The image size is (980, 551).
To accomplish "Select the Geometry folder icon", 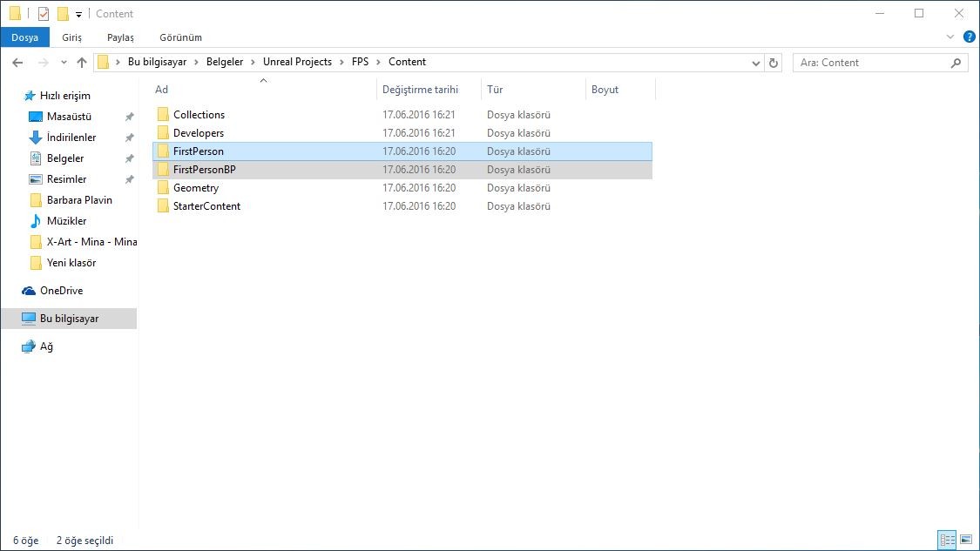I will 163,187.
